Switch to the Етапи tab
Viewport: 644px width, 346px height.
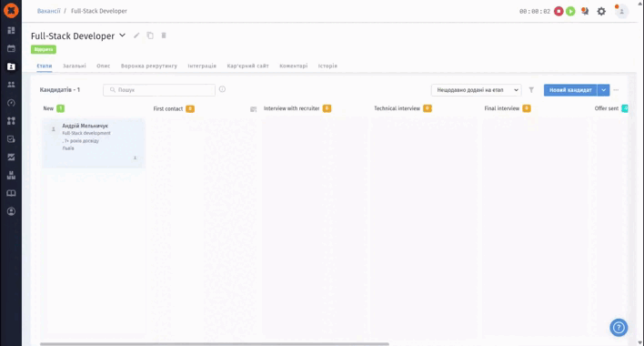(45, 66)
